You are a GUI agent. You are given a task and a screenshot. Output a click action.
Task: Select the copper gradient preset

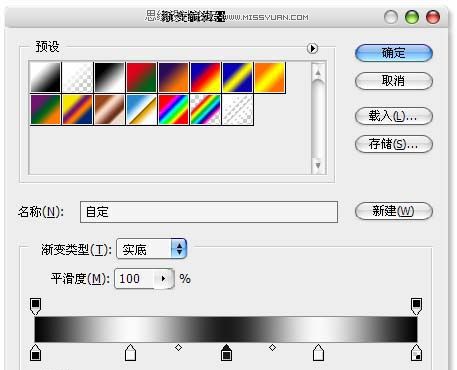110,109
